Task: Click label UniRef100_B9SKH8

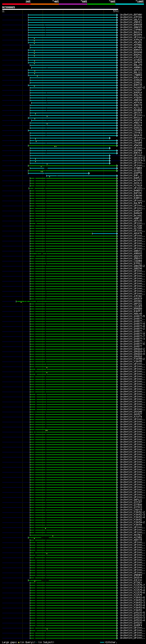Action: point(131,53)
